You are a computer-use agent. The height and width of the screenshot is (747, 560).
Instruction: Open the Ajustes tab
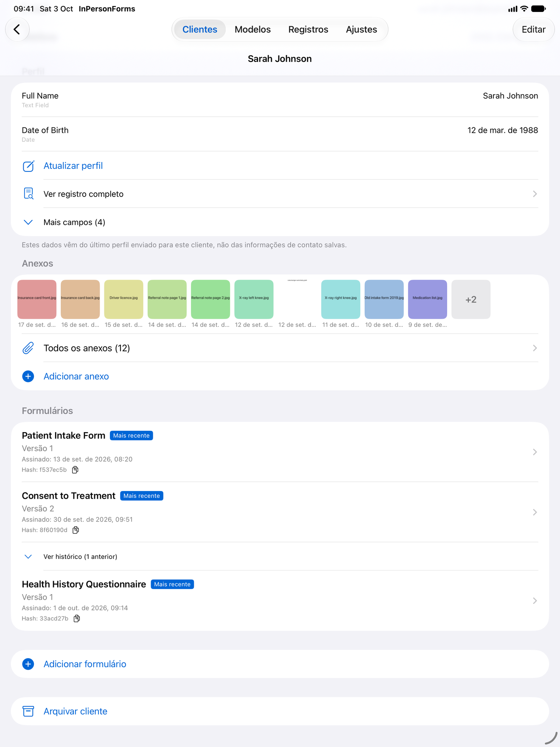click(361, 29)
